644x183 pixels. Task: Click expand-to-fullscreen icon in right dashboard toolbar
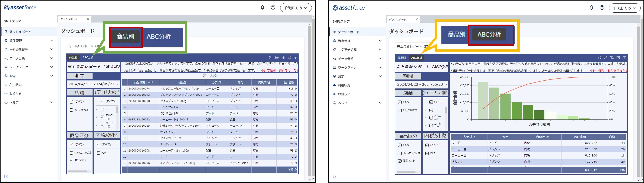(x=618, y=58)
